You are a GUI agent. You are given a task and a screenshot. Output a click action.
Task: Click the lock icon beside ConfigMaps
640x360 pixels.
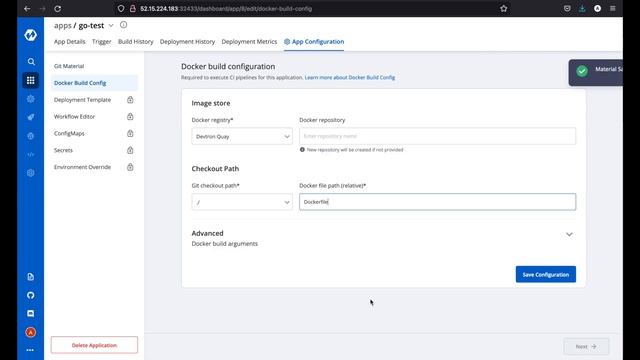coord(130,133)
